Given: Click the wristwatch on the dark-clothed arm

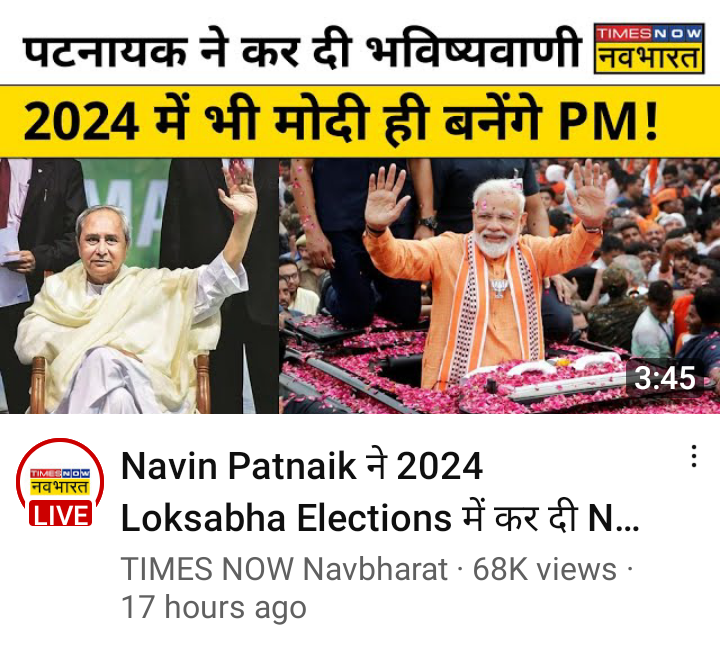Looking at the screenshot, I should pyautogui.click(x=428, y=224).
